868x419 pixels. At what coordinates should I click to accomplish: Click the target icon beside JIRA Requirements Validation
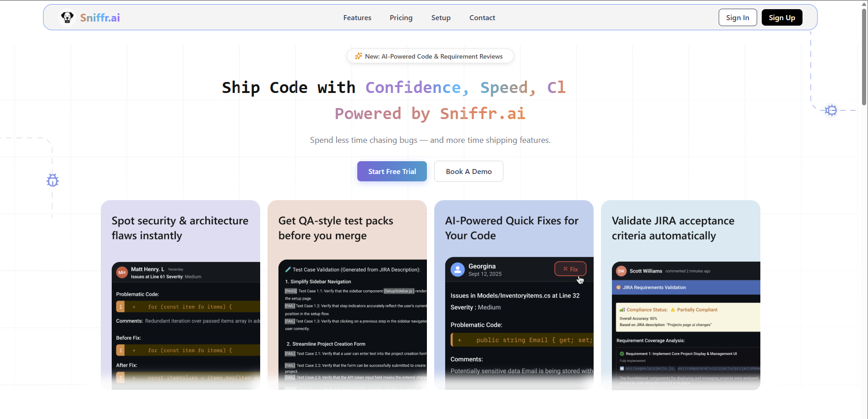pyautogui.click(x=618, y=287)
